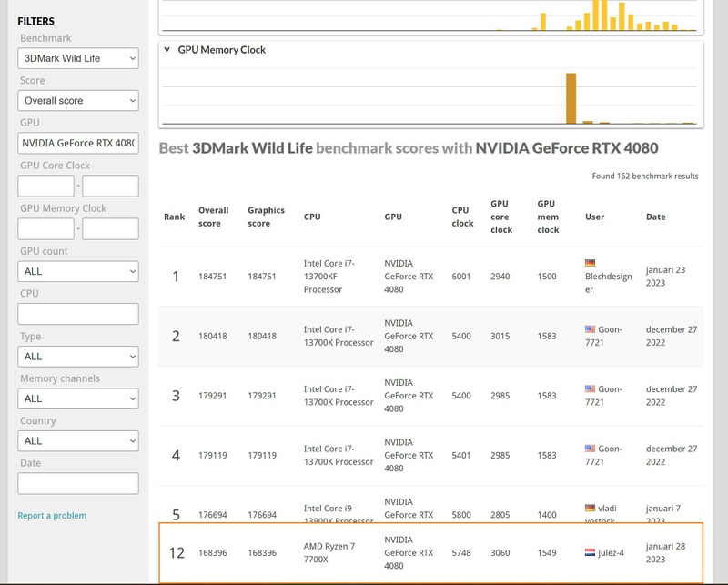Click Netherlands flag icon beside julez-4
Screen dimensions: 728x585
tap(590, 552)
